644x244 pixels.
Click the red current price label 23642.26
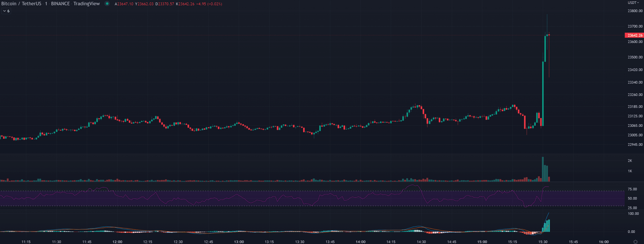(634, 35)
